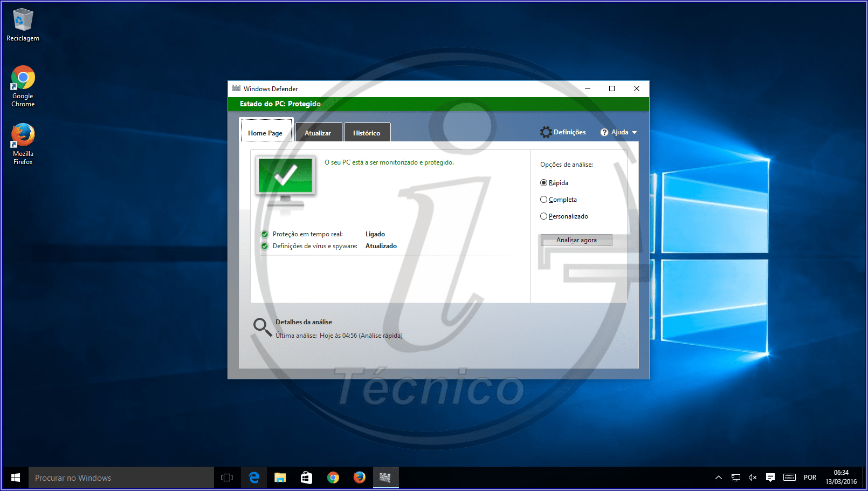The height and width of the screenshot is (491, 868).
Task: Click the Analisar agora button
Action: pyautogui.click(x=576, y=240)
